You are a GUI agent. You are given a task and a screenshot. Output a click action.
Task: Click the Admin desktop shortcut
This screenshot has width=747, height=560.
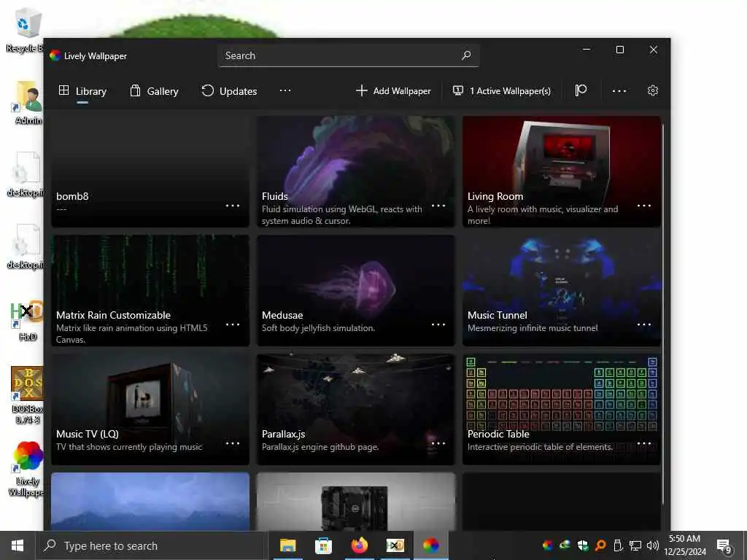(28, 102)
